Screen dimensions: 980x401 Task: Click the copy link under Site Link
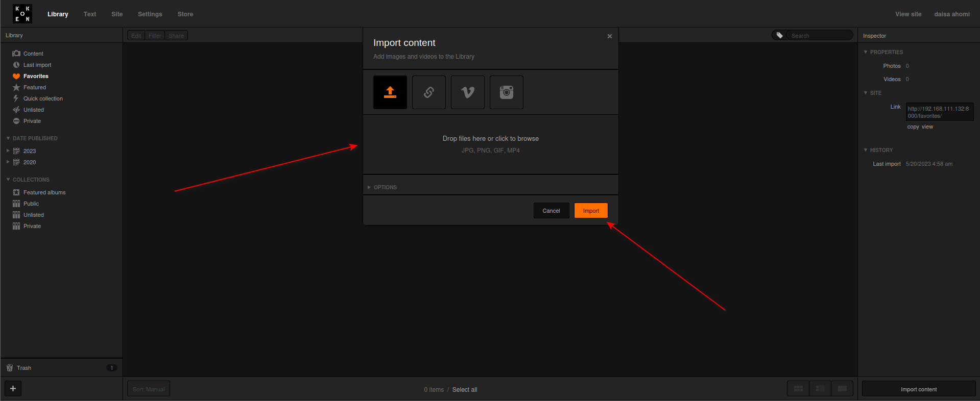click(913, 127)
